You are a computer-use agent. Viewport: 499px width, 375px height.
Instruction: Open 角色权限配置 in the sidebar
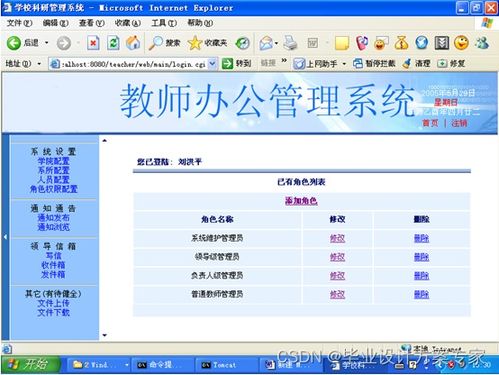53,189
